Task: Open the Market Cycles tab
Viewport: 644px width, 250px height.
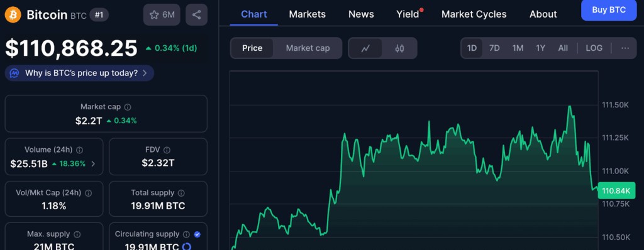Action: click(474, 14)
